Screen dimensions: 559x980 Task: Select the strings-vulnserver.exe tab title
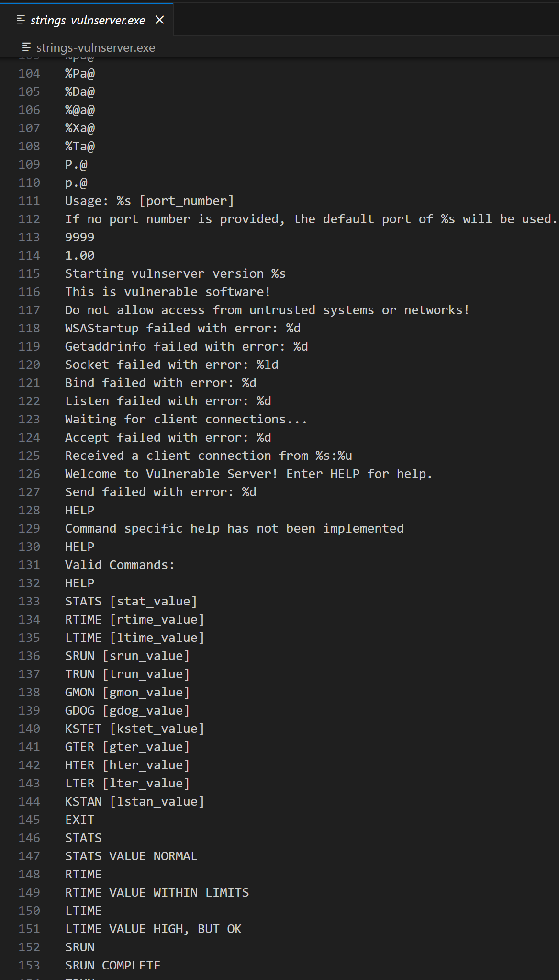pos(88,20)
